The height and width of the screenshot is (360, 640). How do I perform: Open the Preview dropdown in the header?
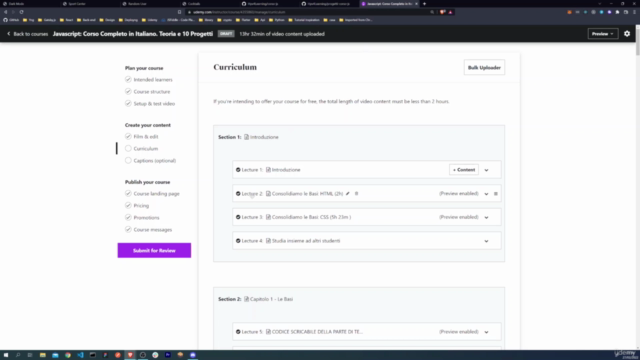pyautogui.click(x=603, y=34)
